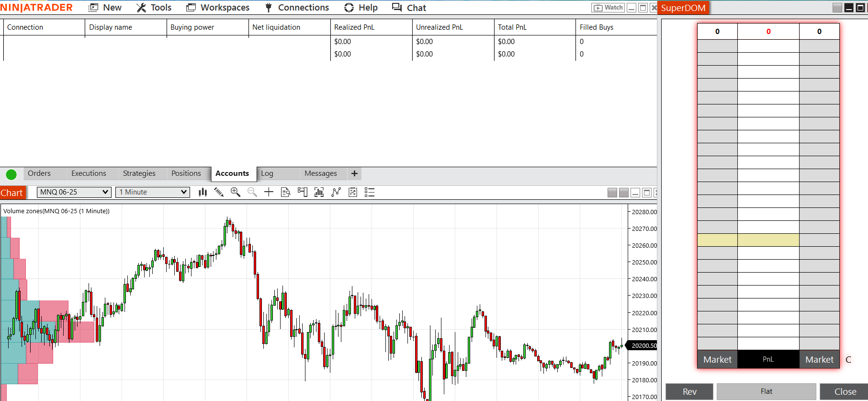The width and height of the screenshot is (868, 401).
Task: Select the crosshair cursor tool
Action: coord(269,192)
